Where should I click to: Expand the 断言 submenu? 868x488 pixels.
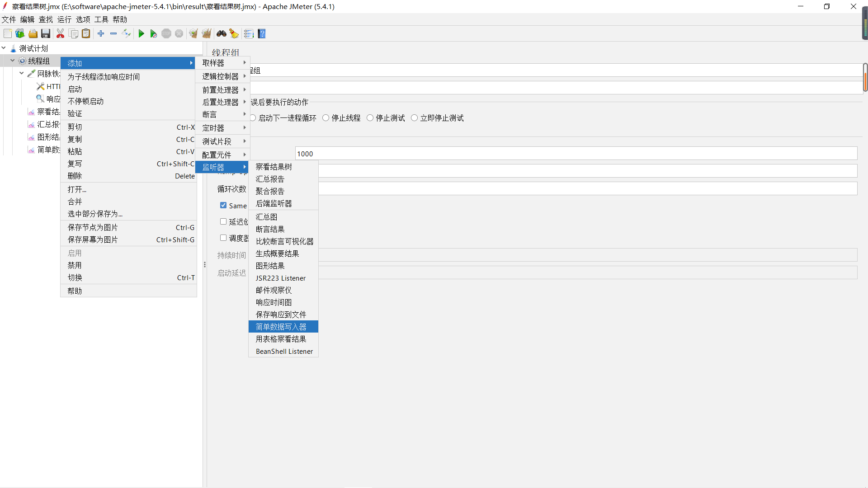click(x=223, y=114)
